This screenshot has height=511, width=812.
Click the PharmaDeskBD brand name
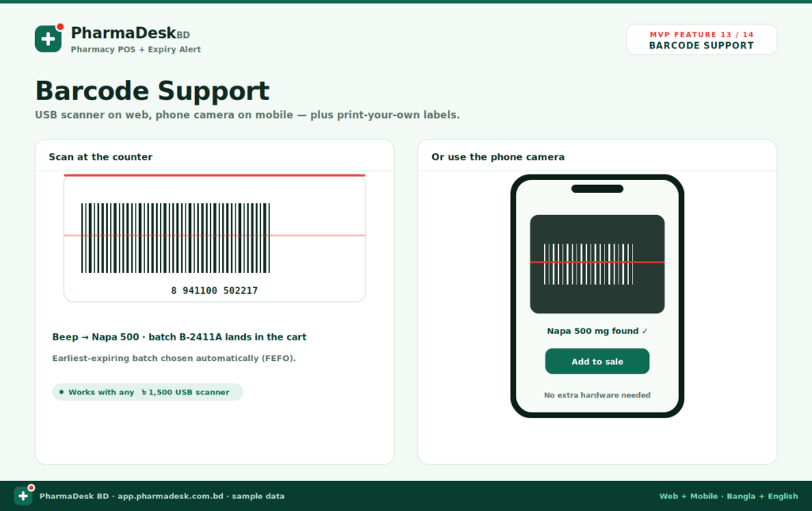click(131, 33)
